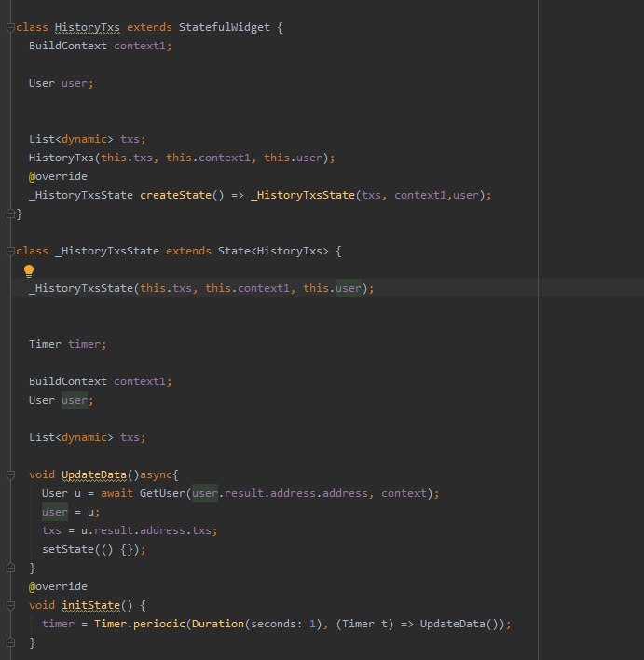Image resolution: width=644 pixels, height=660 pixels.
Task: Click fold-end marker at HistoryTxs closing brace
Action: pos(10,213)
